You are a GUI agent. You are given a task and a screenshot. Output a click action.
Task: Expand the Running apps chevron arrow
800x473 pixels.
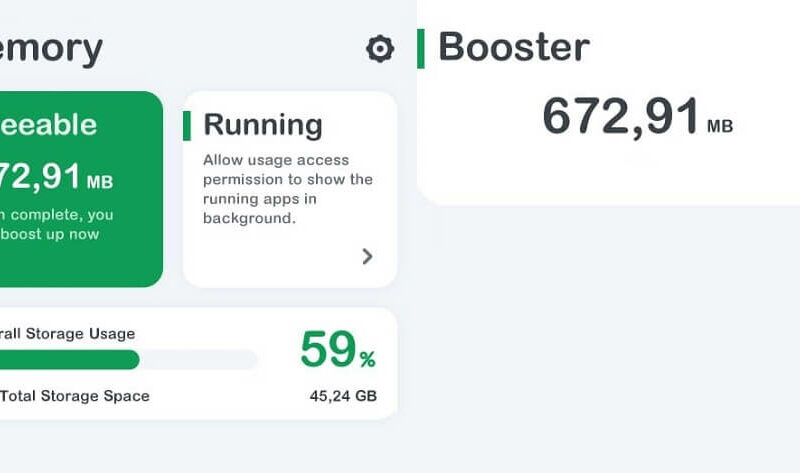point(367,256)
